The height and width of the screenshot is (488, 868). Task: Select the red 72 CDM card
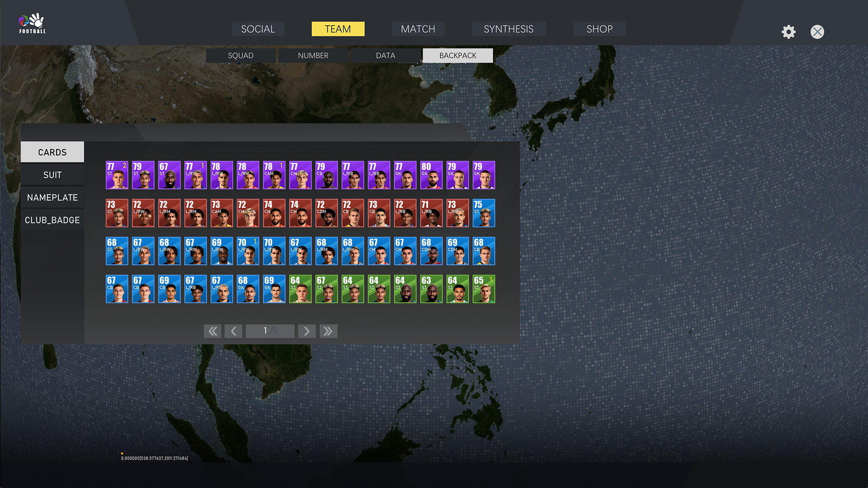pos(327,213)
